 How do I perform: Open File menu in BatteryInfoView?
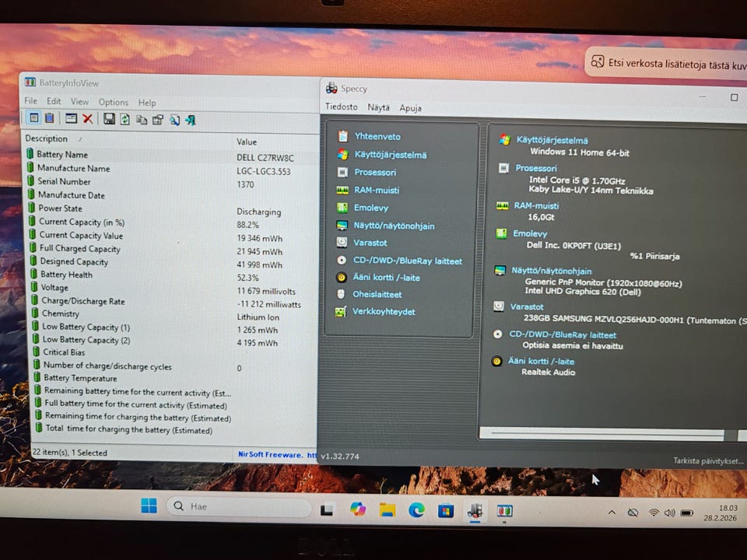[30, 101]
